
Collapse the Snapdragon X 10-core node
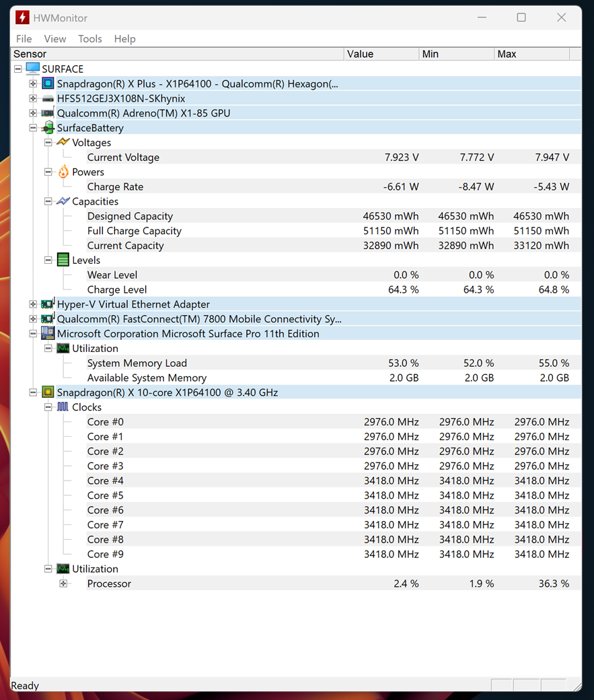click(33, 392)
